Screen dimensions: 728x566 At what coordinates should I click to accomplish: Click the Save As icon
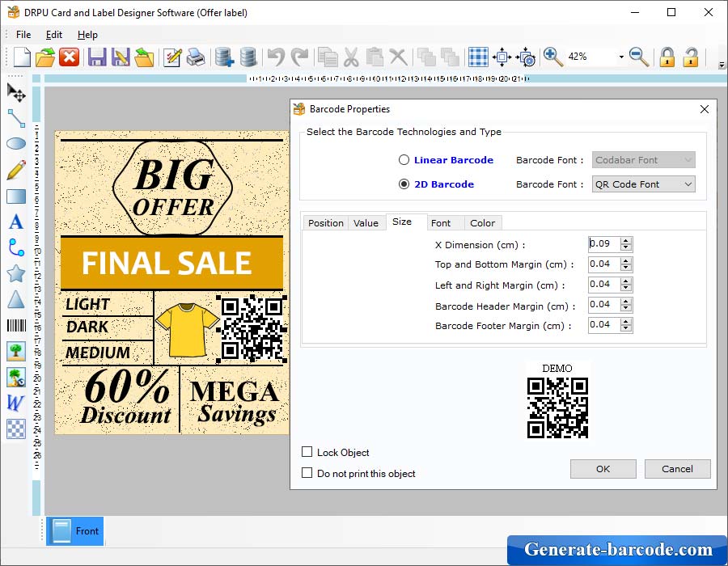tap(121, 57)
